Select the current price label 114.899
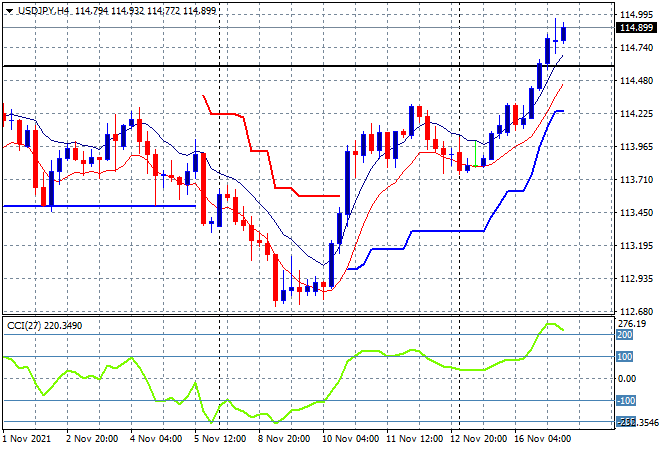 (637, 28)
